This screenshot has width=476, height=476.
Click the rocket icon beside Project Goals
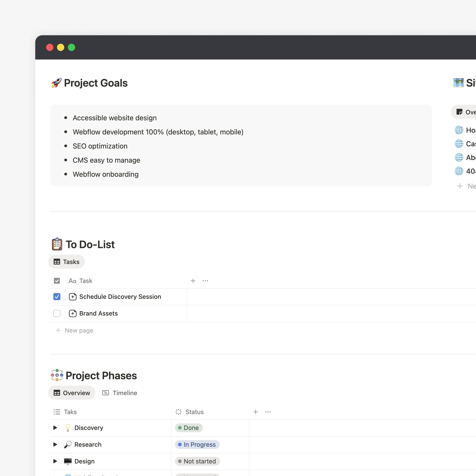tap(56, 83)
